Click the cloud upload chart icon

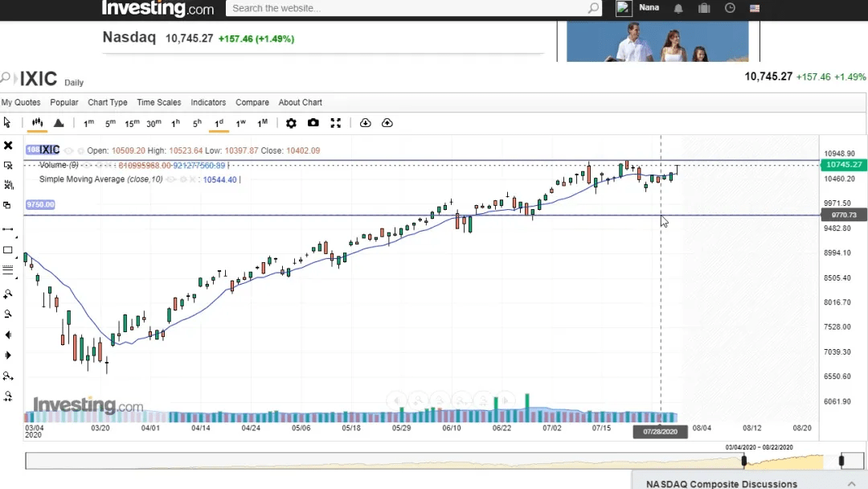[387, 123]
